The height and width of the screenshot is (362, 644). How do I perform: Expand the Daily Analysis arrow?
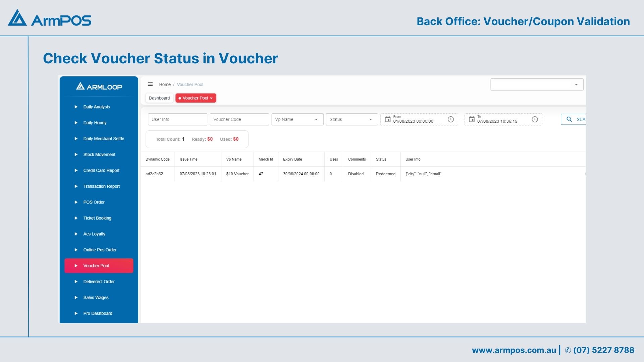(76, 107)
